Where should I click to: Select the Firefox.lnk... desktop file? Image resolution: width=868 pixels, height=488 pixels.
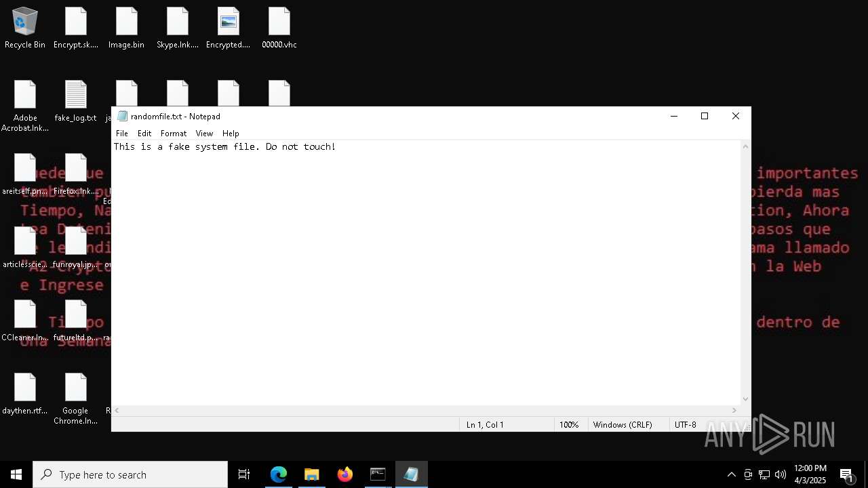point(76,175)
